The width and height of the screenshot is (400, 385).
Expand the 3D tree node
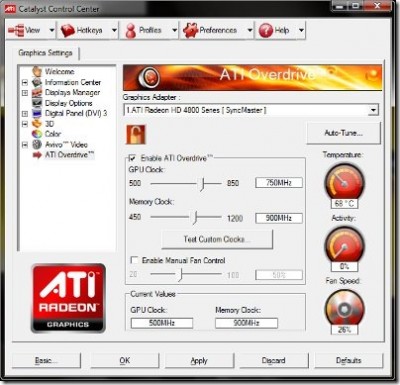25,124
